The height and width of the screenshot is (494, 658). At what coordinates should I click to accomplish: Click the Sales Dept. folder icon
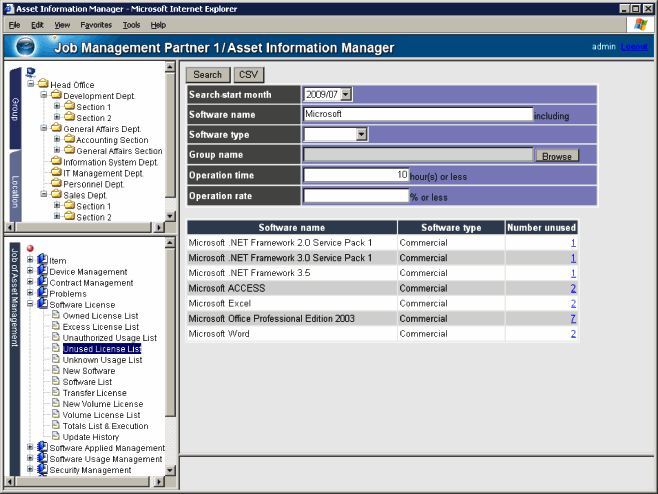56,195
